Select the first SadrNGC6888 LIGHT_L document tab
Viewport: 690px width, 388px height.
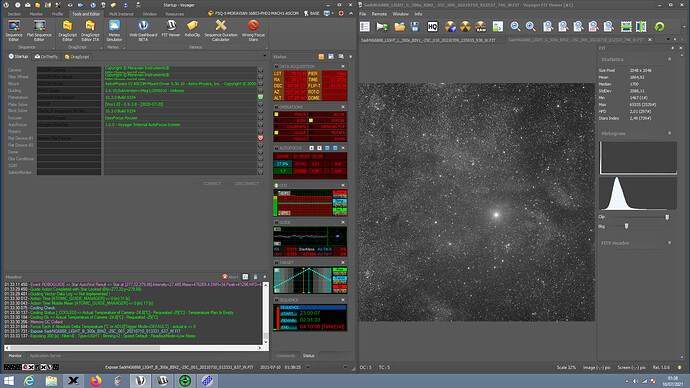(428, 40)
